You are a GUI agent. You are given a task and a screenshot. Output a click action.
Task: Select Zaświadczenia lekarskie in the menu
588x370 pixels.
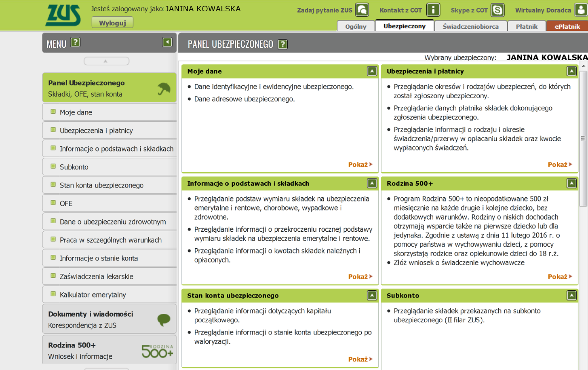(109, 276)
